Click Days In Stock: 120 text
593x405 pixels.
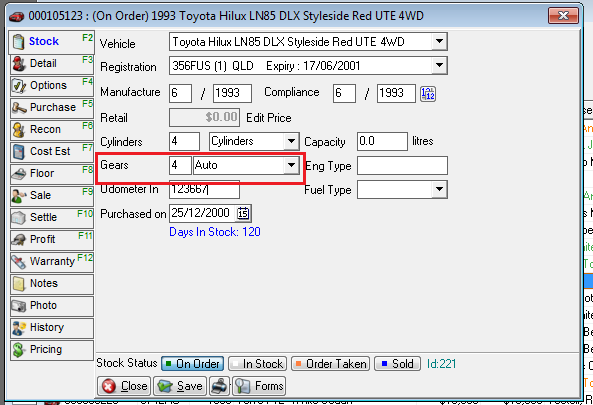[215, 232]
